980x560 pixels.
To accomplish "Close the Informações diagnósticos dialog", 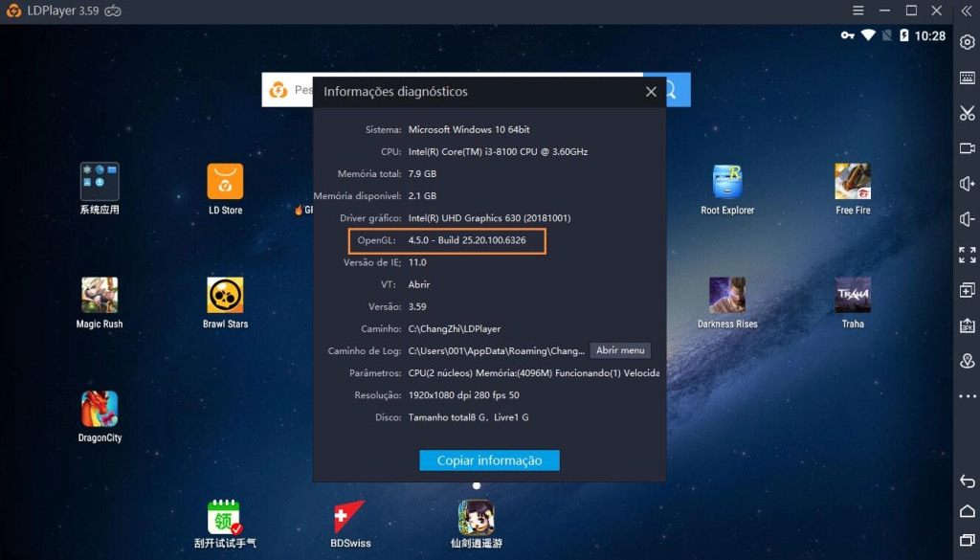I will click(x=651, y=92).
